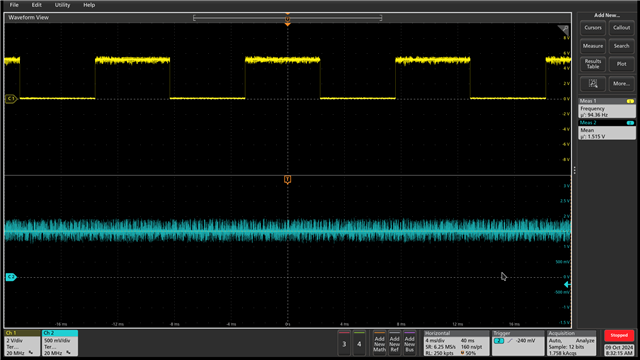Add new Cursors to the display

pos(593,28)
